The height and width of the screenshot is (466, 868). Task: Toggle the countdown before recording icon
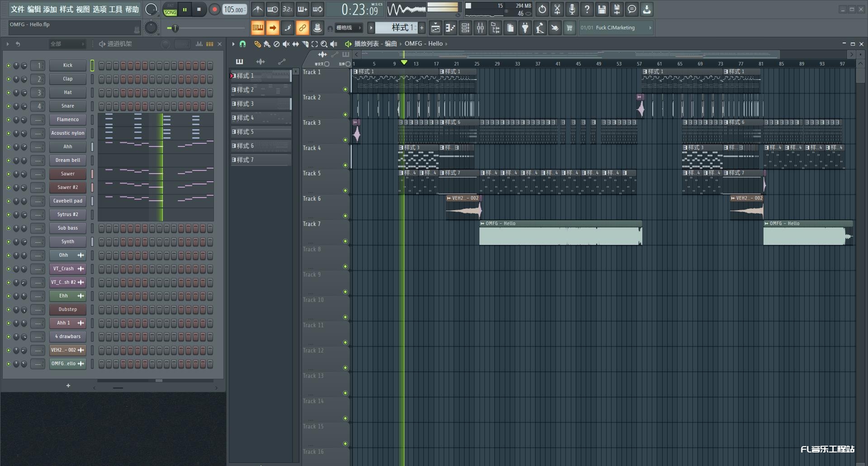[x=288, y=9]
